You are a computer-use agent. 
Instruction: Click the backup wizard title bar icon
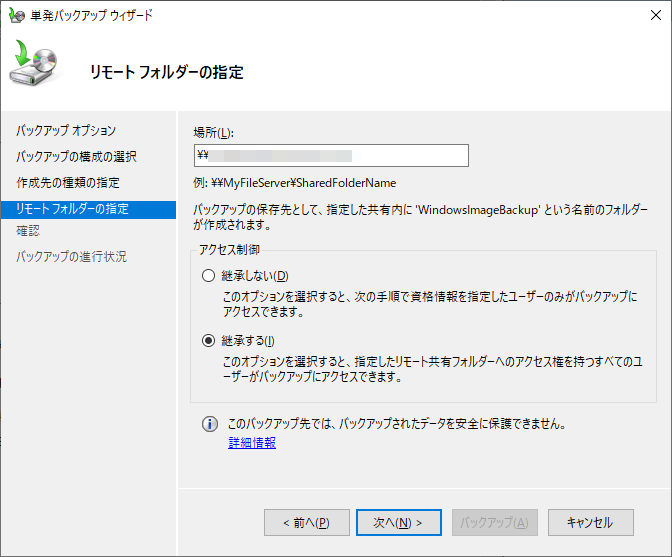pyautogui.click(x=16, y=16)
